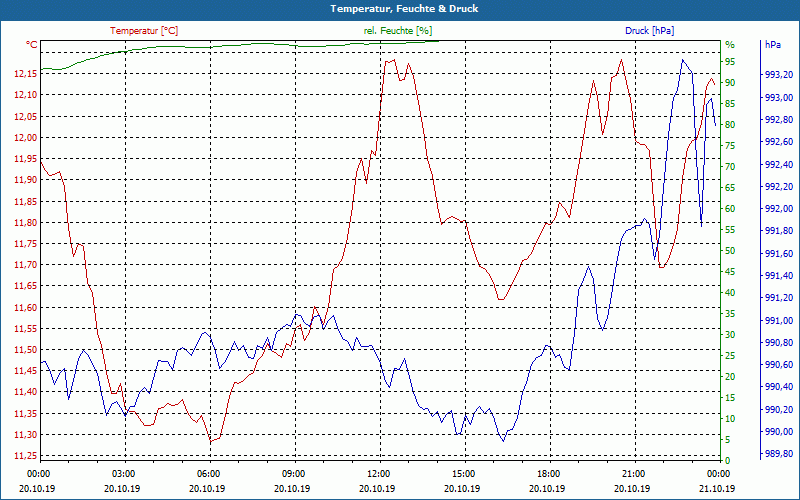Click the '12,15' temperature axis value
This screenshot has width=800, height=500.
(26, 74)
